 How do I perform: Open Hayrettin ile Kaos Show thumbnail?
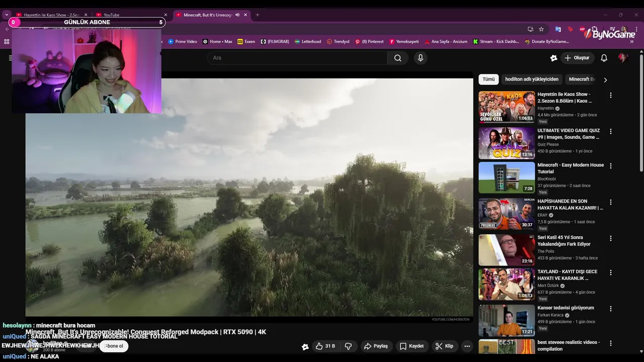tap(507, 107)
